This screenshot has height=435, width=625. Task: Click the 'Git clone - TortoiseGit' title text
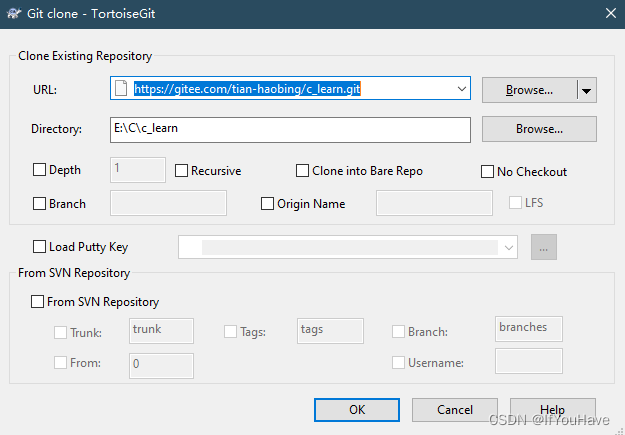tap(91, 14)
